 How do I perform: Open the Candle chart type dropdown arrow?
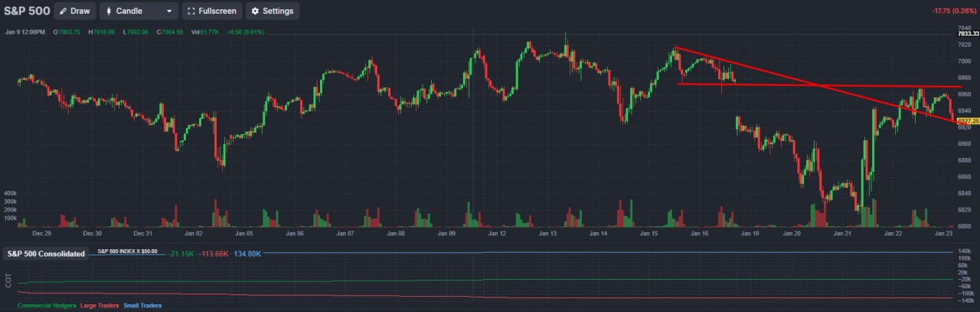tap(168, 11)
